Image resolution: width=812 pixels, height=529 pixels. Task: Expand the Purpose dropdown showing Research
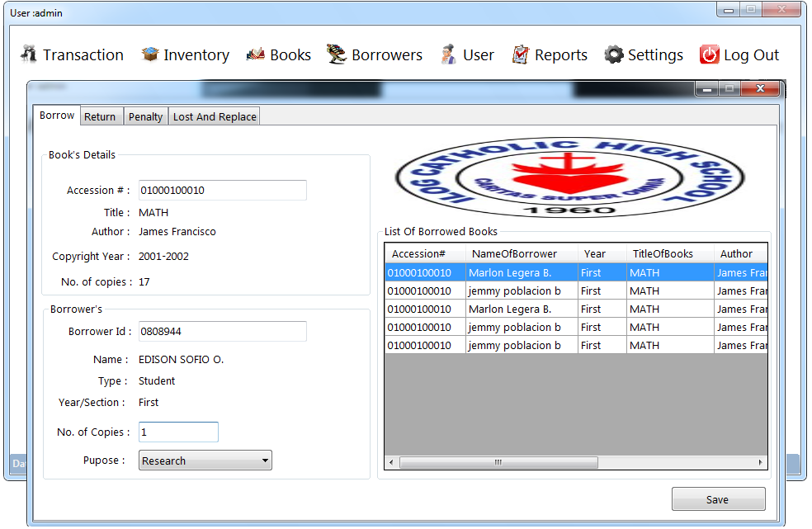(205, 461)
